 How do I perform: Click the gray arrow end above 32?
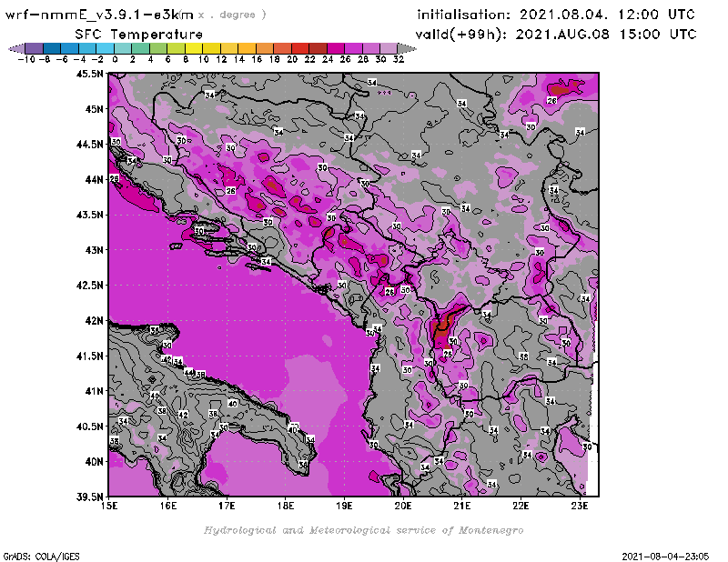click(x=406, y=48)
